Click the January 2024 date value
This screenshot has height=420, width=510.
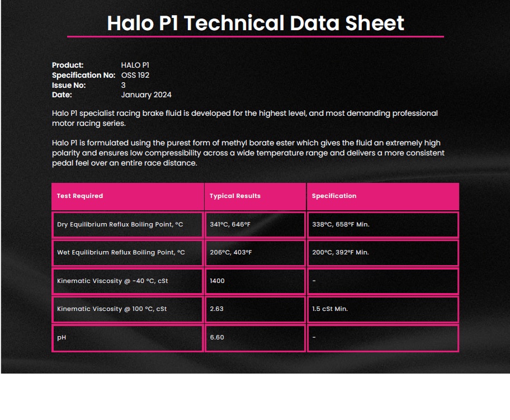[146, 95]
